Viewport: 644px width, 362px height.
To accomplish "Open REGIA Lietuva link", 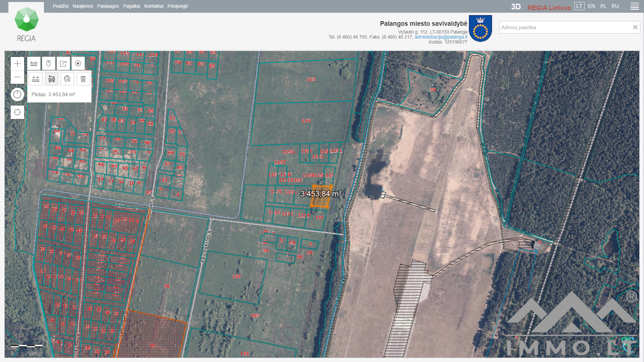I will (549, 7).
